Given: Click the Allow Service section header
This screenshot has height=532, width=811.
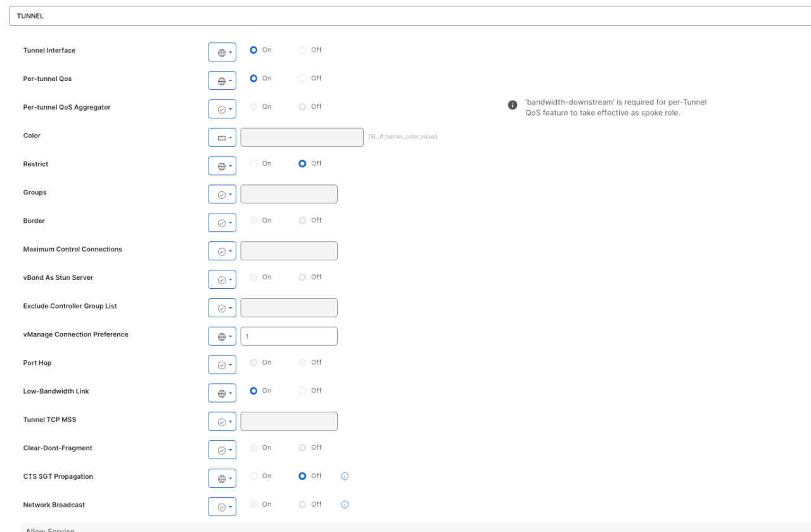Looking at the screenshot, I should tap(51, 529).
